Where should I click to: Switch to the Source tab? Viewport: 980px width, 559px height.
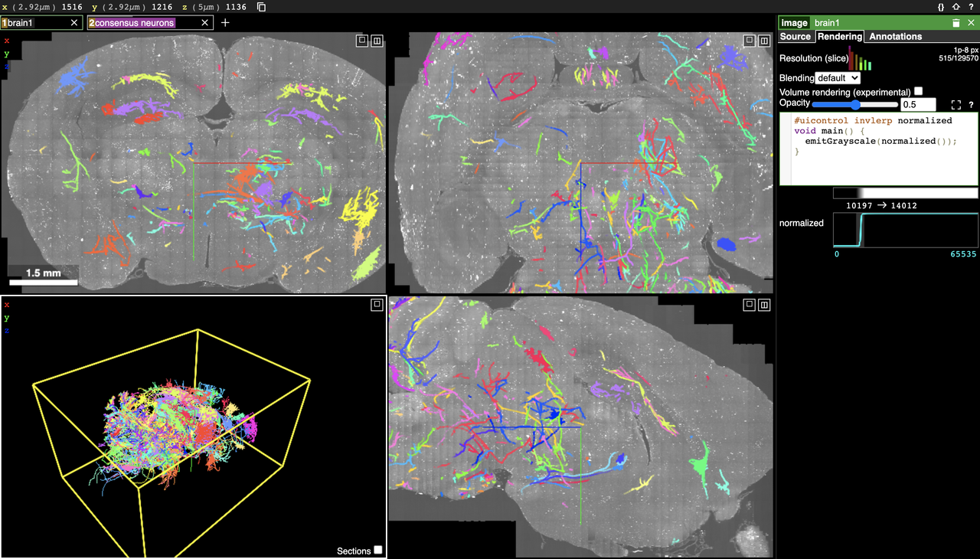[795, 36]
